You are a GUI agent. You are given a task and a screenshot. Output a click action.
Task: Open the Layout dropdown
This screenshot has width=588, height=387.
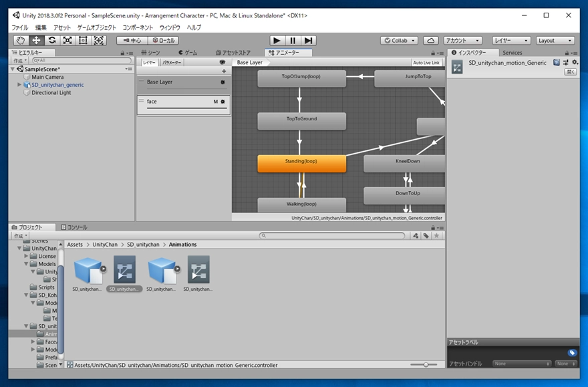(555, 41)
